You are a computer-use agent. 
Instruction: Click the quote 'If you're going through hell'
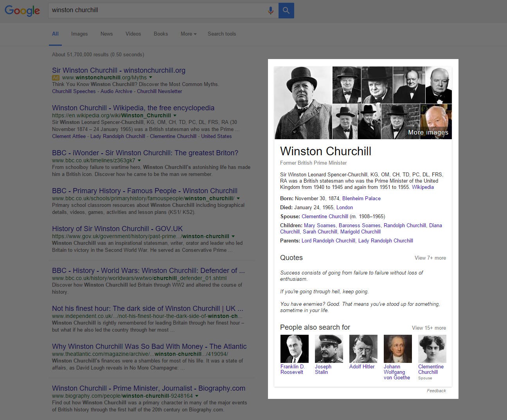coord(324,291)
